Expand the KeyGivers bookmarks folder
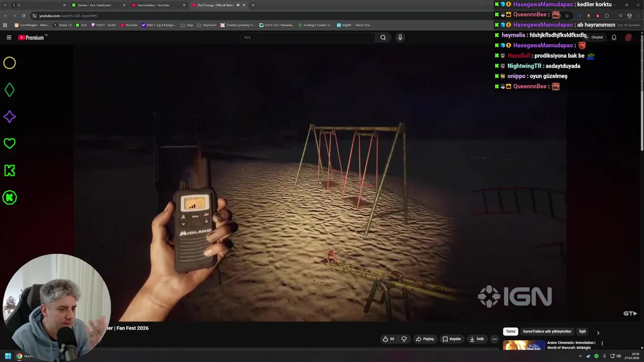The height and width of the screenshot is (362, 644). (207, 25)
